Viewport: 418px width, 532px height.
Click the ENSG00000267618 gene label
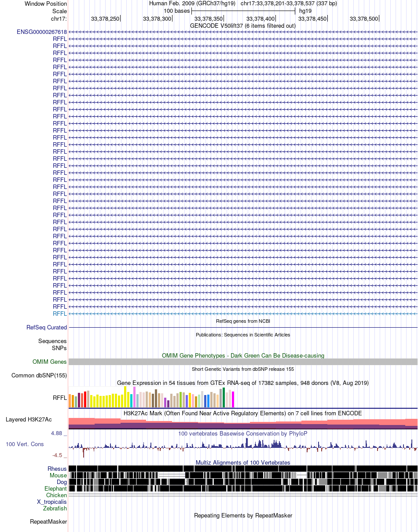(x=42, y=32)
